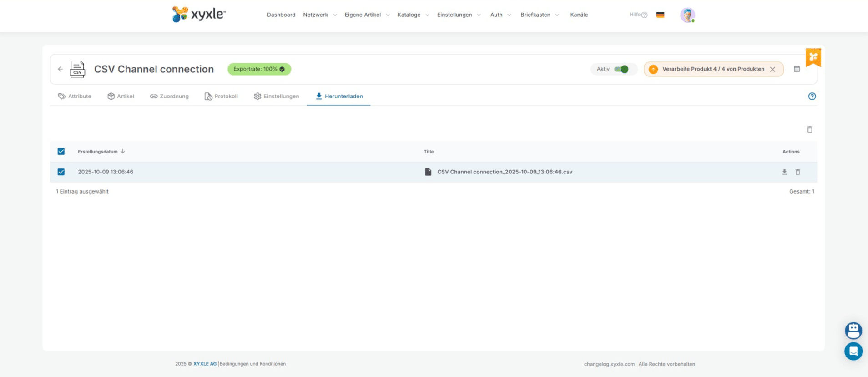Screen dimensions: 868x377
Task: Expand the Netzwerk dropdown menu
Action: [x=320, y=15]
